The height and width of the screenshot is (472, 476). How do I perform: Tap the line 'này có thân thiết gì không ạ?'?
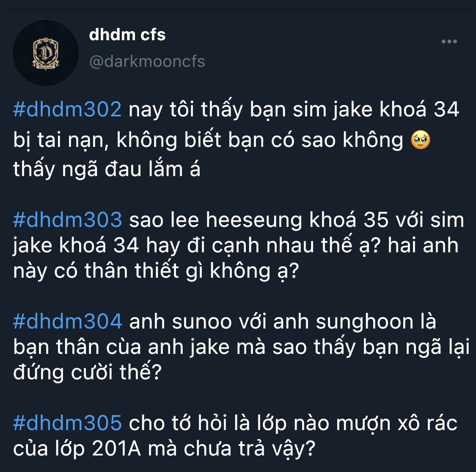tap(156, 271)
